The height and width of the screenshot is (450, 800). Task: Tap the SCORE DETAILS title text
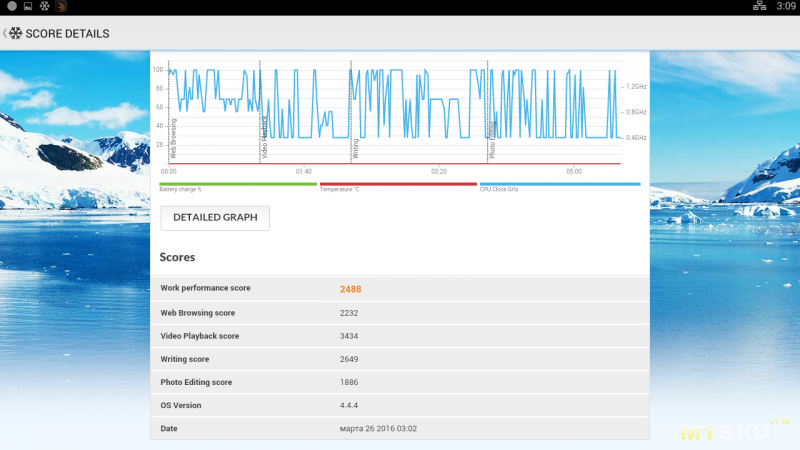pyautogui.click(x=67, y=34)
